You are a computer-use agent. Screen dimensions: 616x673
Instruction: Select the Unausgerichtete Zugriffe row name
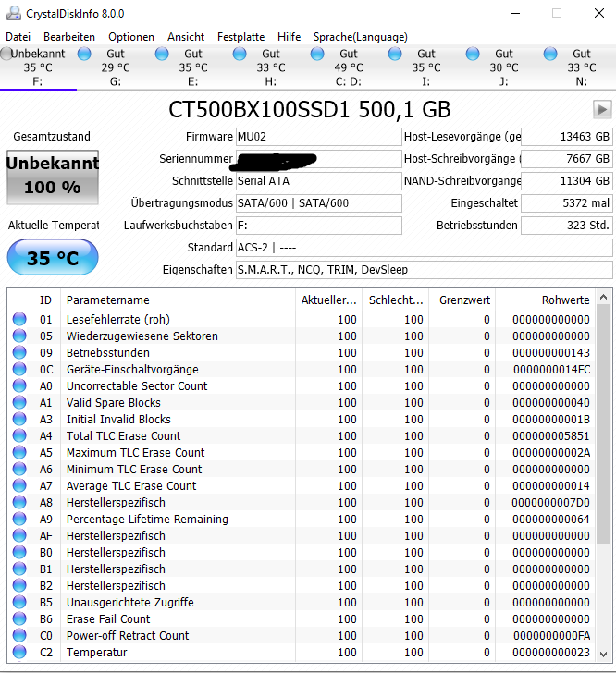130,602
